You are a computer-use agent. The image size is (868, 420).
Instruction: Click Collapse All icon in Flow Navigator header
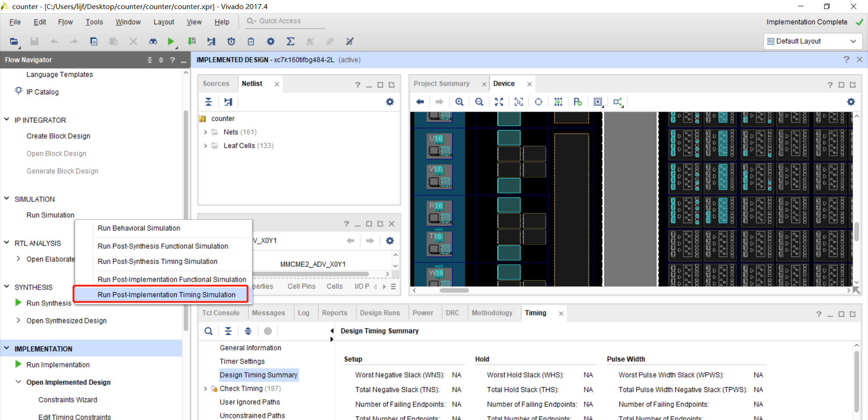point(150,60)
